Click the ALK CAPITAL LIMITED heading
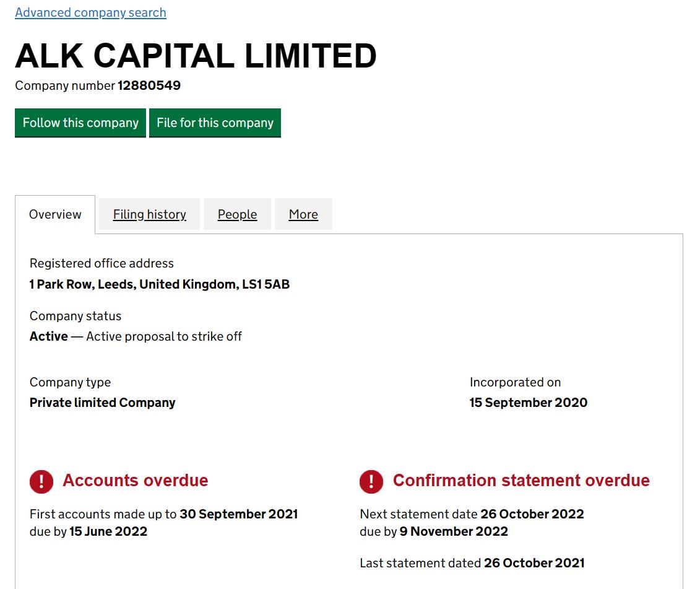This screenshot has width=700, height=589. [196, 56]
